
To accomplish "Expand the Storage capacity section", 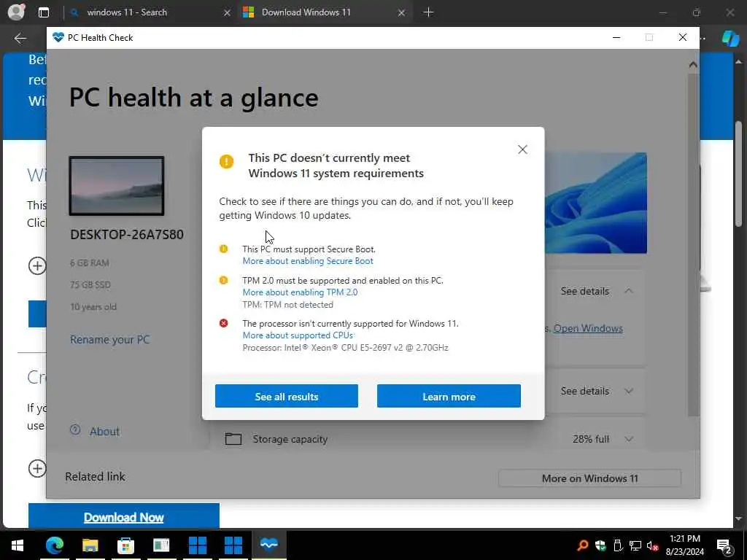I will pos(629,439).
